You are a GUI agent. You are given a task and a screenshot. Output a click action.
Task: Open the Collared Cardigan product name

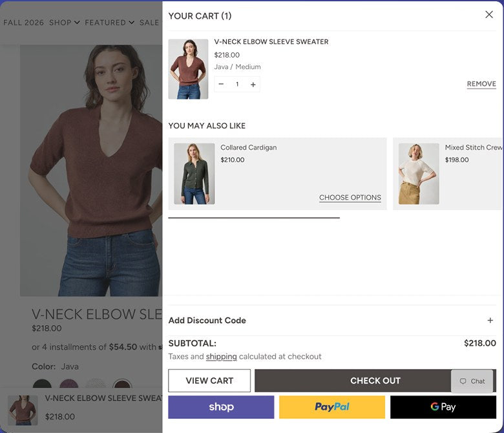pyautogui.click(x=249, y=147)
